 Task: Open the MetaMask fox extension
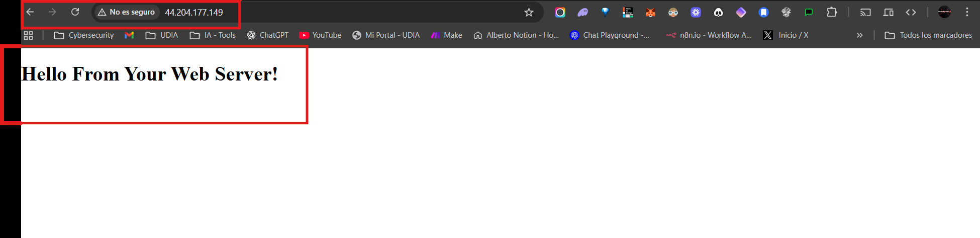point(650,13)
